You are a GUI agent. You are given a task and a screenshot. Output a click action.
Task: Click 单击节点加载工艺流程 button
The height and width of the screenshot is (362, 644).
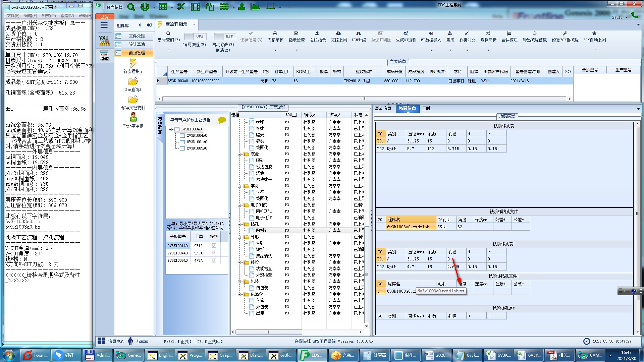pos(190,120)
